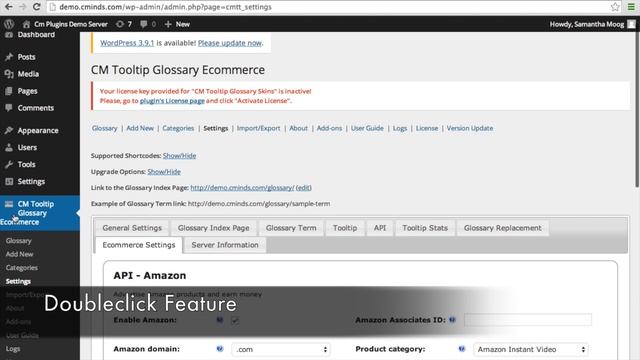Click the Please update now link
This screenshot has height=360, width=640.
point(230,43)
